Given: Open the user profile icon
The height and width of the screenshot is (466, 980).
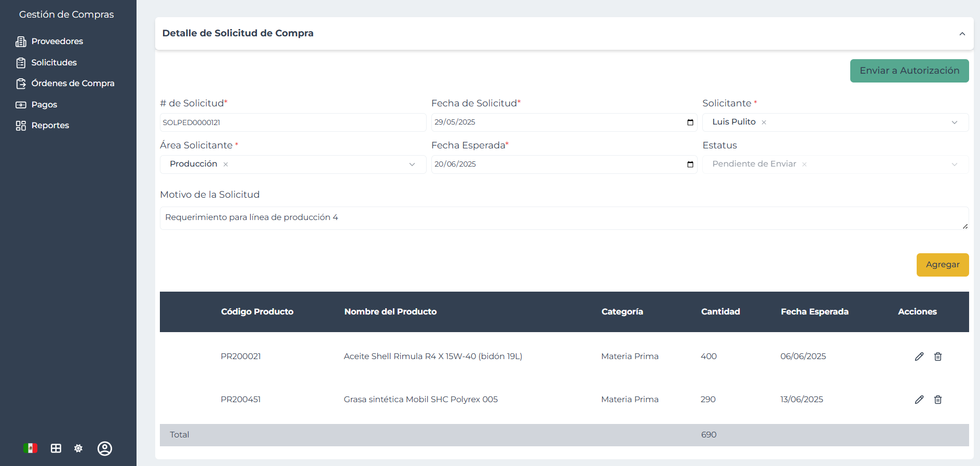Looking at the screenshot, I should coord(105,448).
